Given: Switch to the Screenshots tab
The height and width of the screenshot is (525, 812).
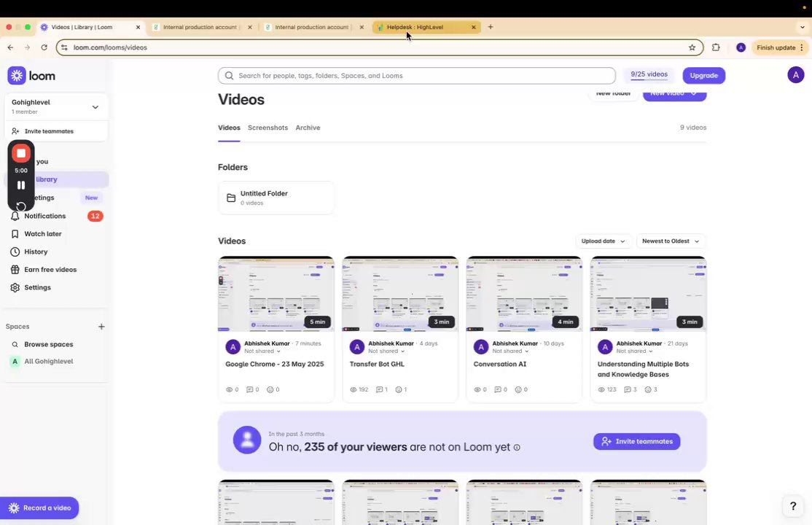Looking at the screenshot, I should [x=268, y=128].
